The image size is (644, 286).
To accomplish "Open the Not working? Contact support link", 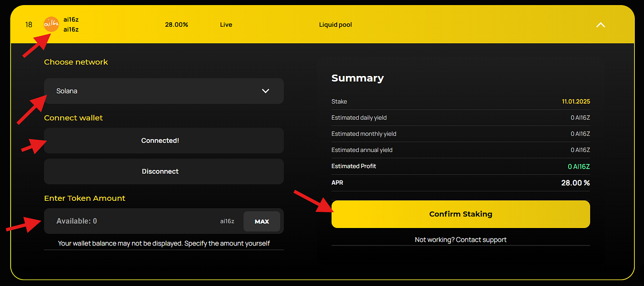I will pos(460,239).
